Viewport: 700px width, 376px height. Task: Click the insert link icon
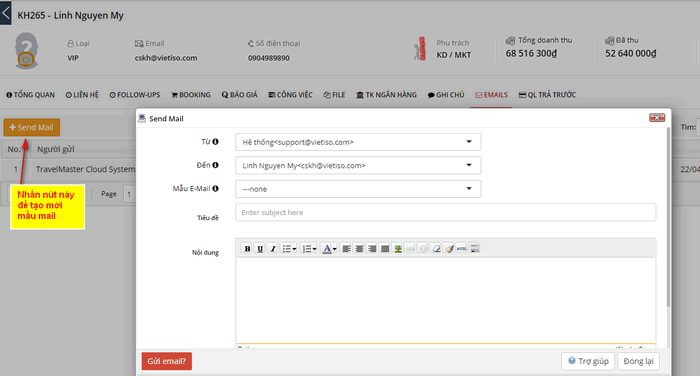[410, 249]
